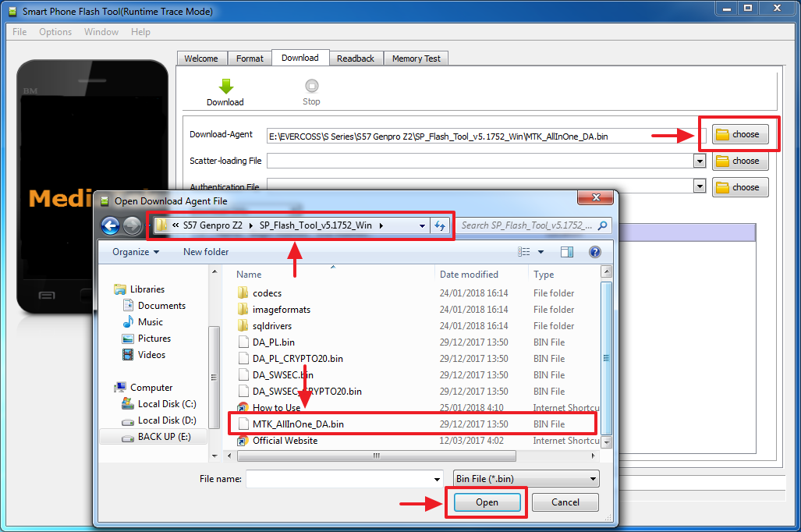The height and width of the screenshot is (532, 801).
Task: Close the Open Download Agent File dialog
Action: click(x=595, y=197)
